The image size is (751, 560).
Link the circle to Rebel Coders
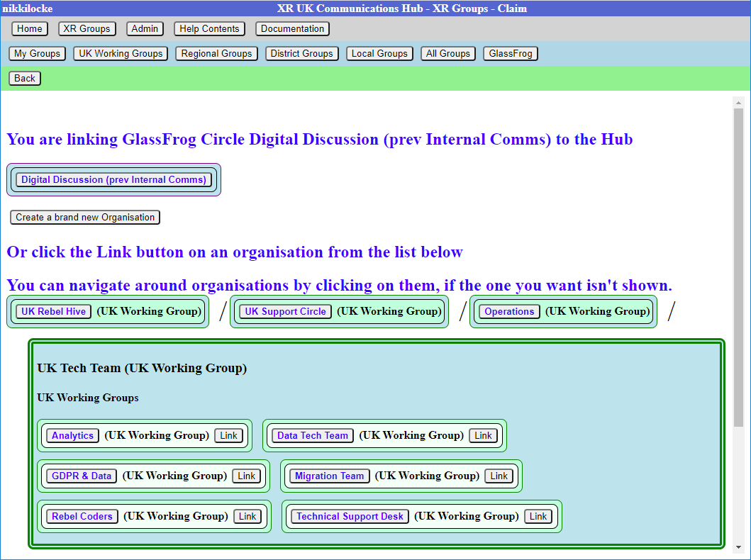click(247, 517)
